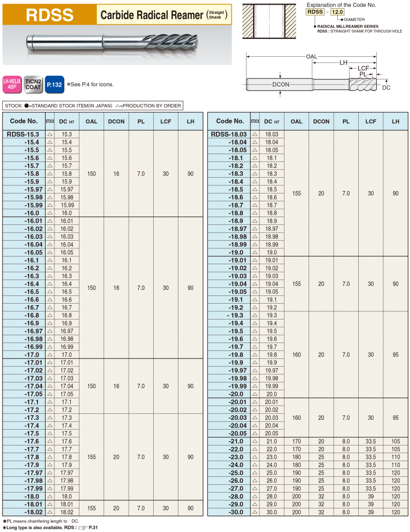Click 'Explanation of the Code No.' heading
410x532 pixels.
point(341,5)
